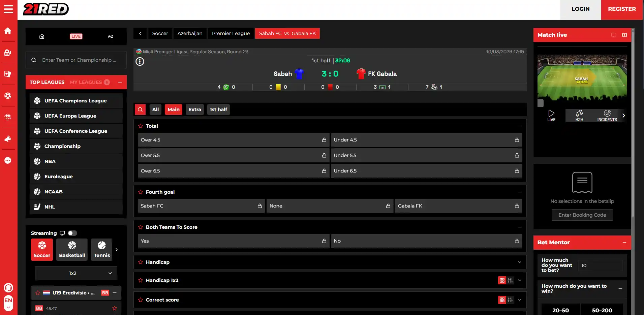Favorite the Total market star
This screenshot has height=315, width=644.
point(141,126)
